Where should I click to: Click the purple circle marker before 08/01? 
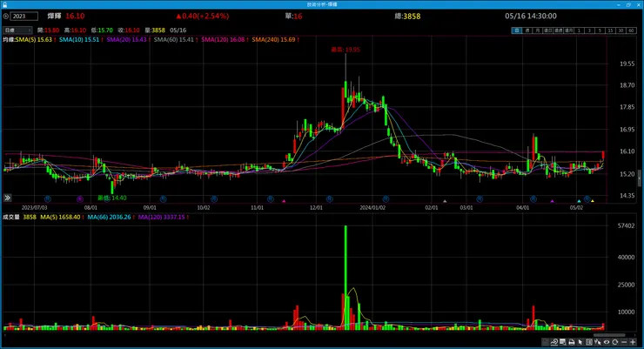tap(80, 199)
